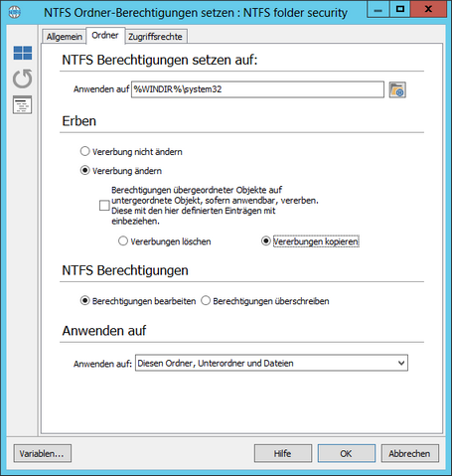Click the app icon in title bar

15,12
